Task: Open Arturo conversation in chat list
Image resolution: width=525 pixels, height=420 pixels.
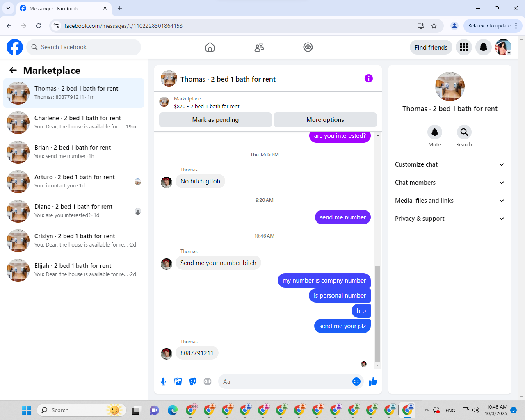Action: 74,182
